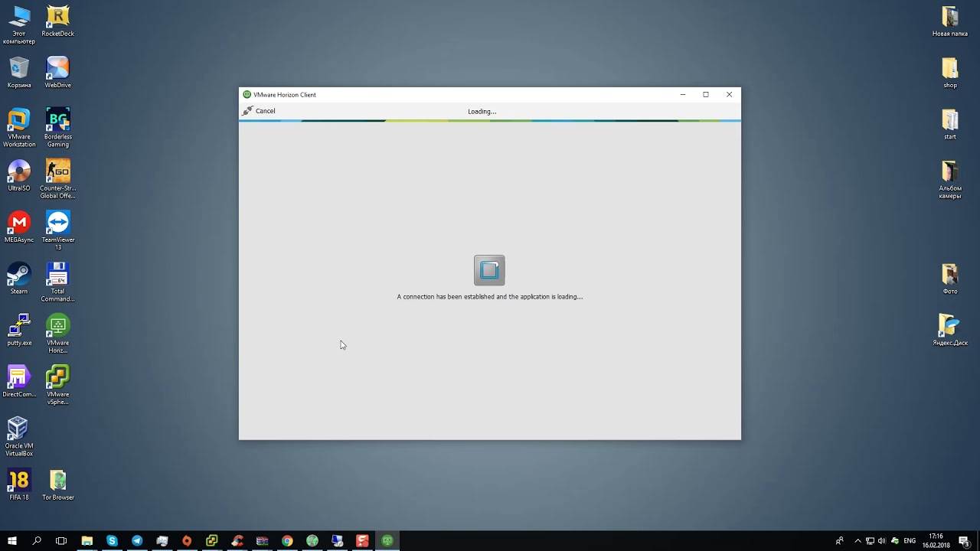Viewport: 980px width, 551px height.
Task: Select the Total Commander desktop icon
Action: click(57, 282)
